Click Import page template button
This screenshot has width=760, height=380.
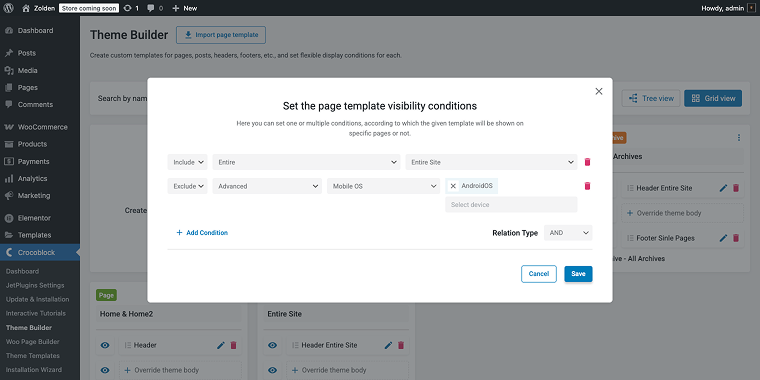pos(221,35)
